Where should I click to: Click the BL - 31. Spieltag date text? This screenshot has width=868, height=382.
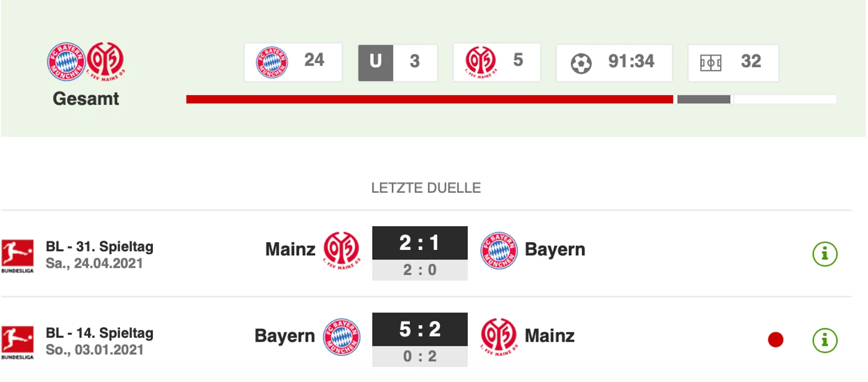coord(95,264)
